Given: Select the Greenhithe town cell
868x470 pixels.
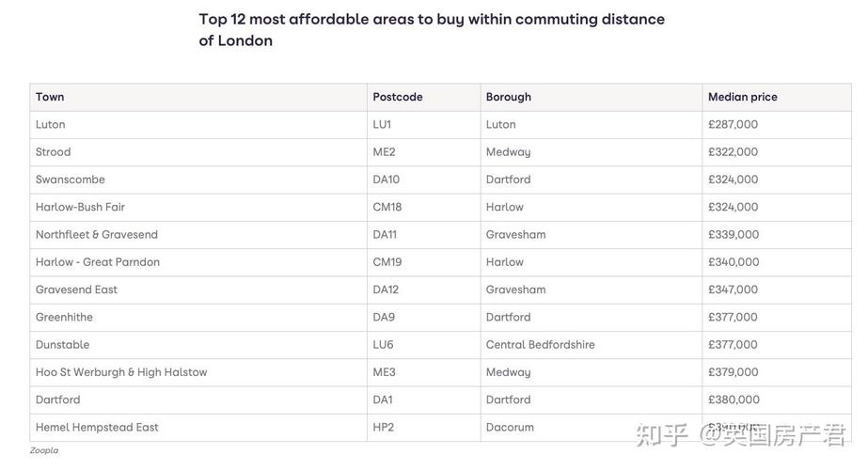Looking at the screenshot, I should (x=64, y=317).
